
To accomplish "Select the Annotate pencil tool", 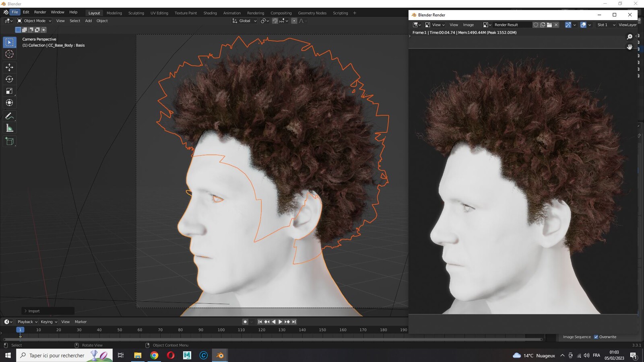I will pyautogui.click(x=9, y=116).
